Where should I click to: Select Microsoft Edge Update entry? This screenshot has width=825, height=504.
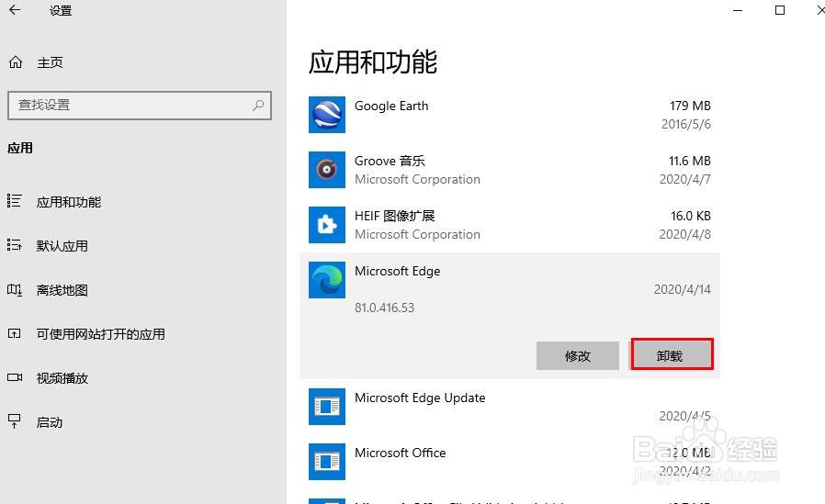click(420, 398)
